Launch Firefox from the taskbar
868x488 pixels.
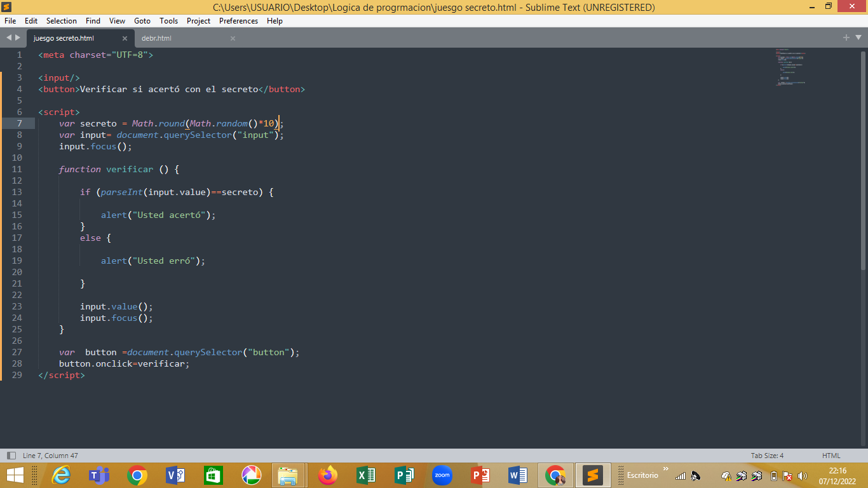(x=328, y=475)
